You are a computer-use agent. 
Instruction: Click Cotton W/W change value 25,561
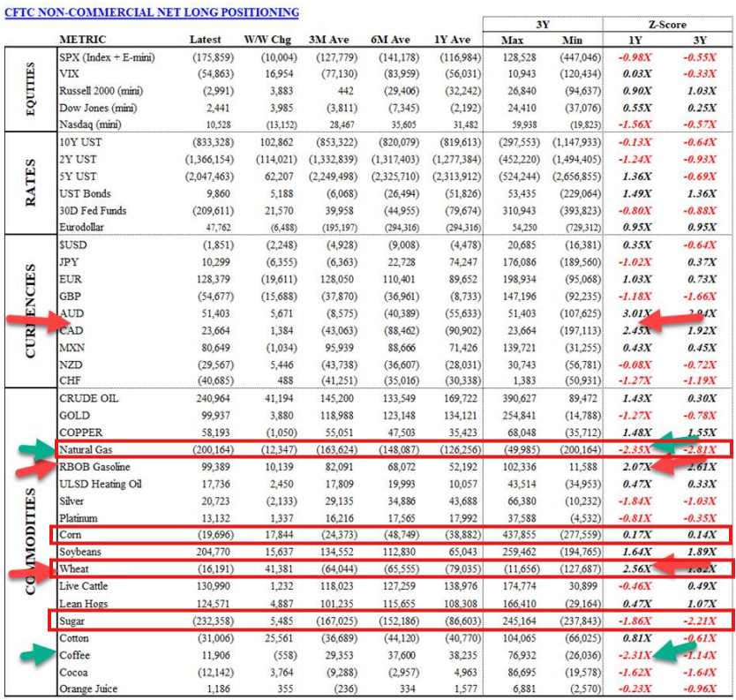coord(279,638)
